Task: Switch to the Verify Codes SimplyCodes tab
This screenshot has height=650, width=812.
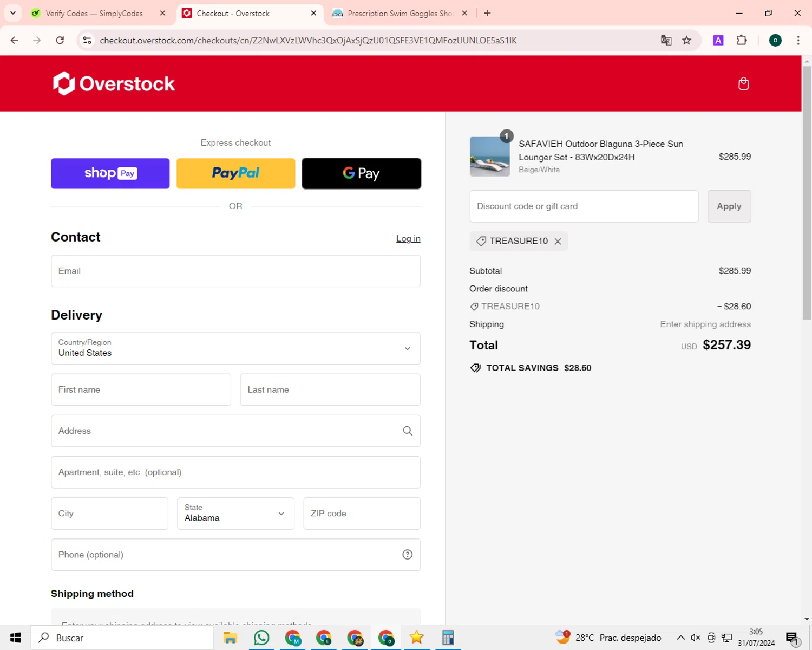Action: click(93, 13)
